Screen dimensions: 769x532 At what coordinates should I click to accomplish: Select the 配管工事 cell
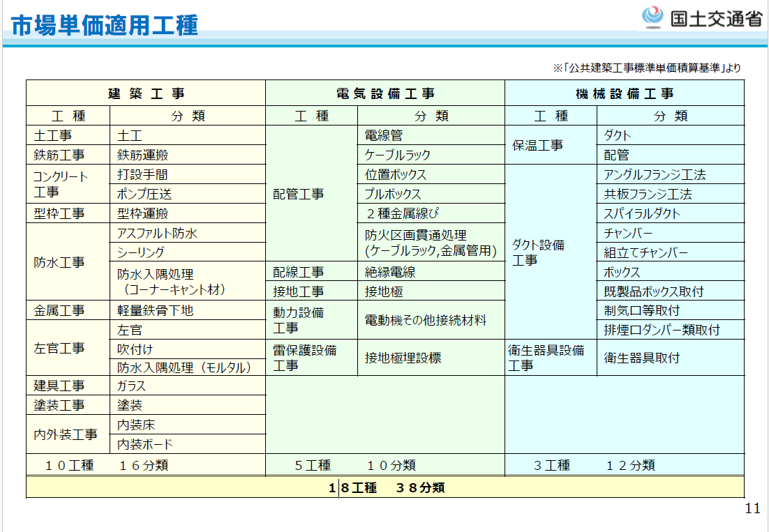pos(311,194)
